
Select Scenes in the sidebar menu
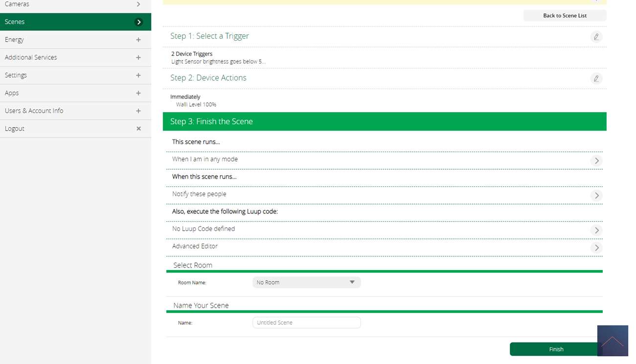point(75,22)
